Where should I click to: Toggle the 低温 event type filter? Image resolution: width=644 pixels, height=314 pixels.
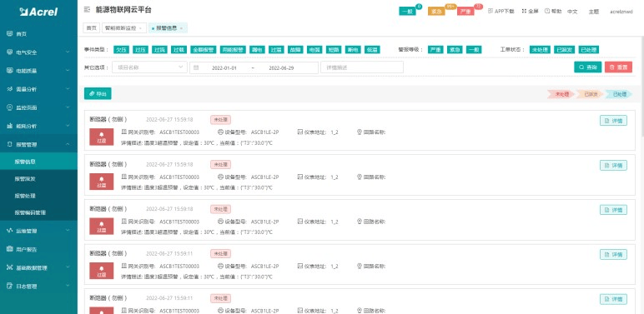click(372, 50)
